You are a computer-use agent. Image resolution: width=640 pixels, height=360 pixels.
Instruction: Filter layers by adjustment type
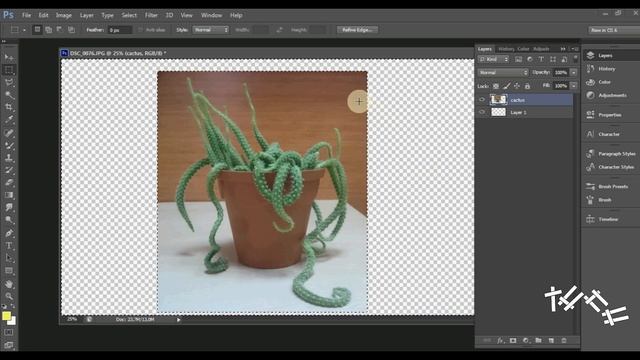[x=530, y=60]
